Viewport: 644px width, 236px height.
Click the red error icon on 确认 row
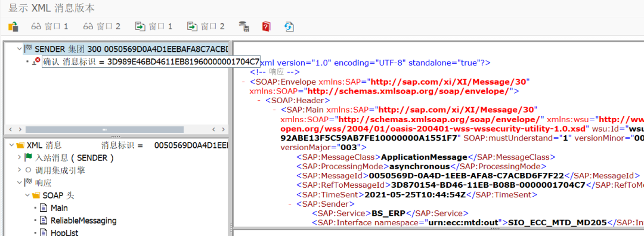(36, 61)
